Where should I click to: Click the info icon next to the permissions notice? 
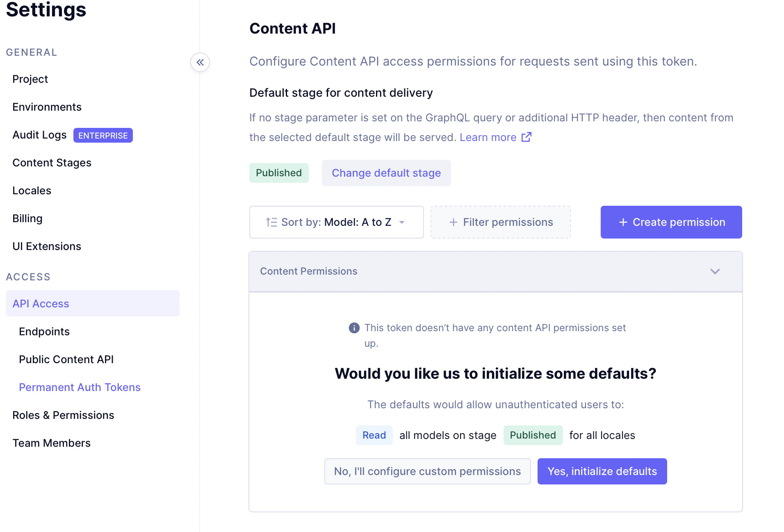[353, 327]
